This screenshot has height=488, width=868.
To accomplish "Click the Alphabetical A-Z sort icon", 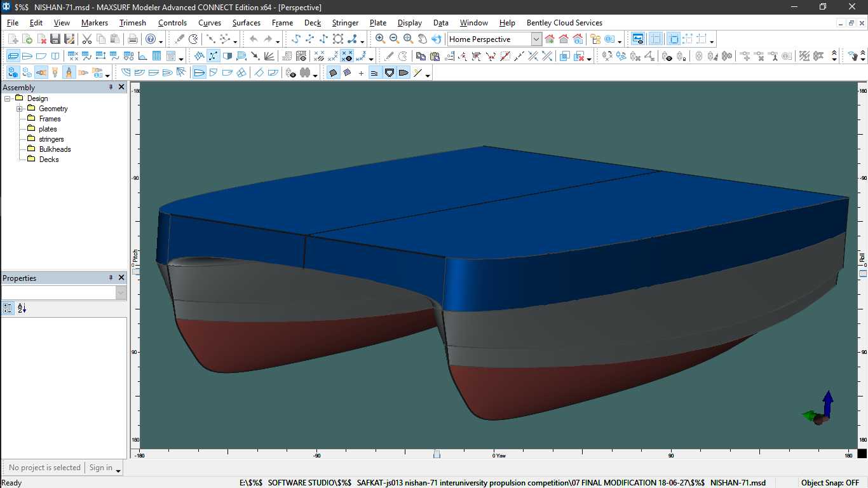I will coord(22,308).
